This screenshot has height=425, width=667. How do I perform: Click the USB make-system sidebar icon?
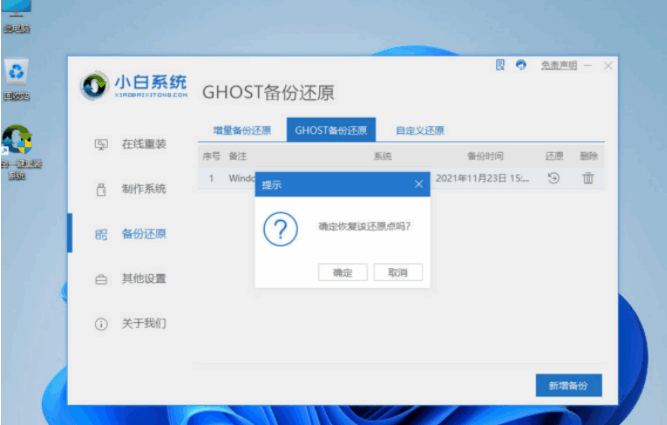(x=101, y=189)
